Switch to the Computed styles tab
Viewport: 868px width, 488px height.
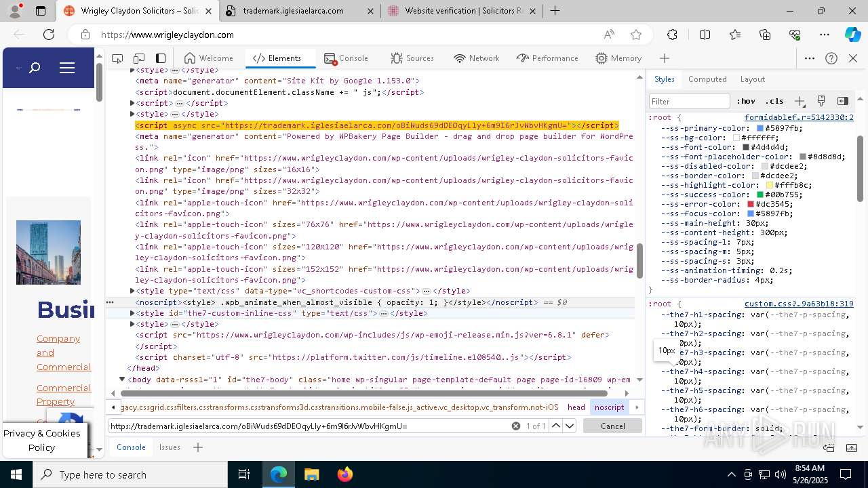pos(707,79)
